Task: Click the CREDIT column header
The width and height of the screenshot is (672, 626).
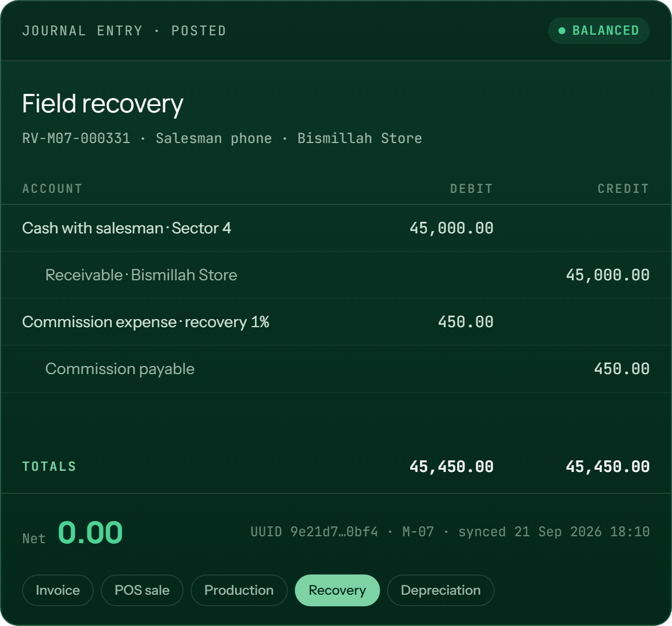Action: click(623, 189)
